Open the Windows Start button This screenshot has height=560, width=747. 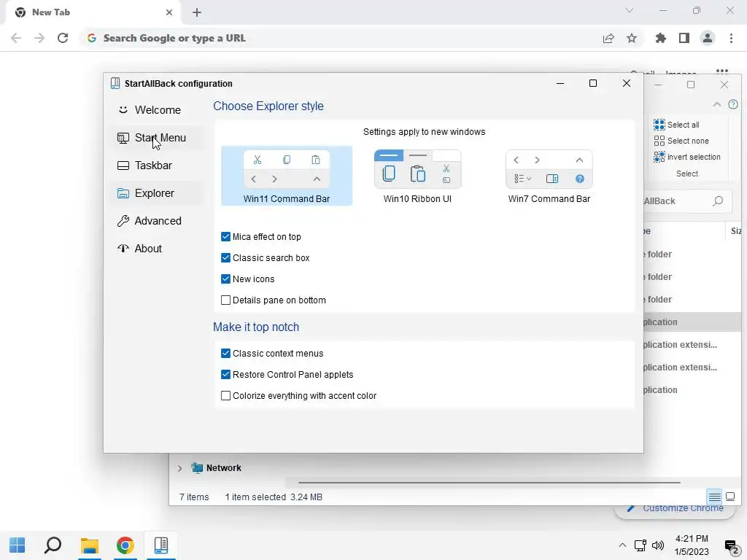pyautogui.click(x=18, y=545)
